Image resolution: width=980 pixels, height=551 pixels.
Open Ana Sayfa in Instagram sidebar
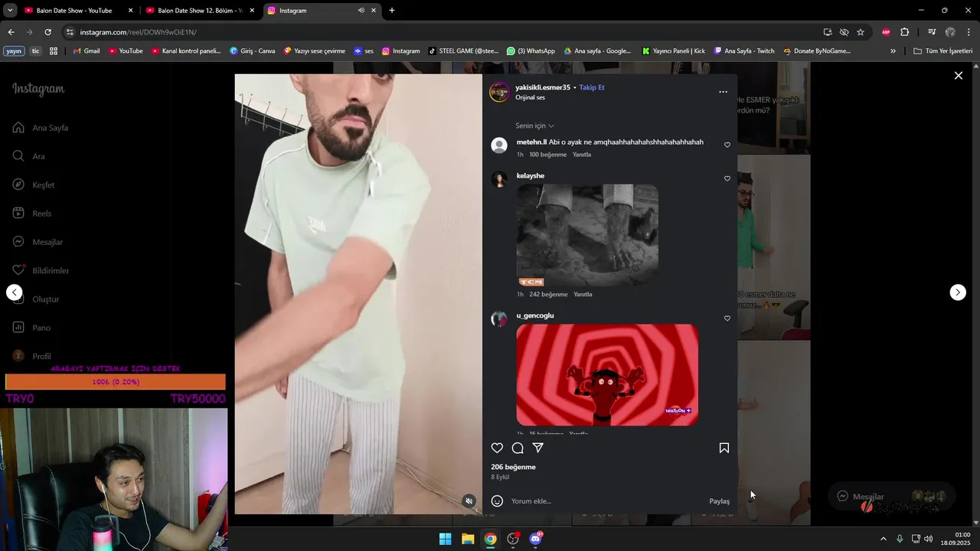click(x=41, y=128)
